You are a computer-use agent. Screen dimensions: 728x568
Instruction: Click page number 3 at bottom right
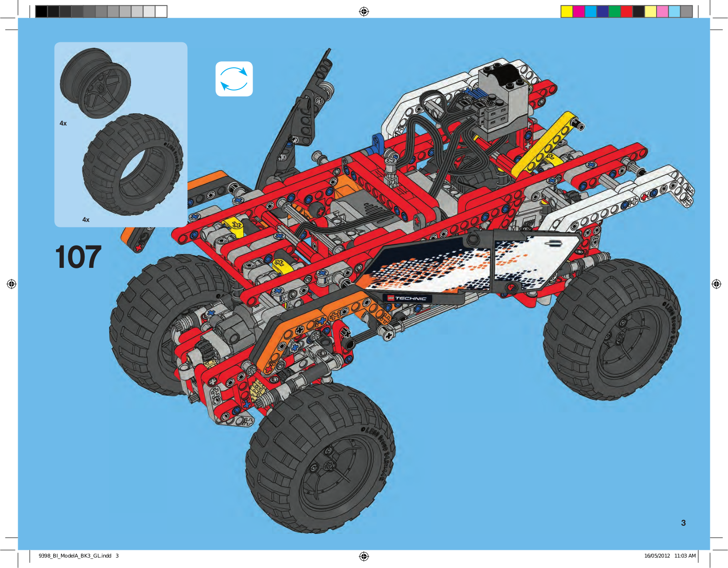[683, 523]
